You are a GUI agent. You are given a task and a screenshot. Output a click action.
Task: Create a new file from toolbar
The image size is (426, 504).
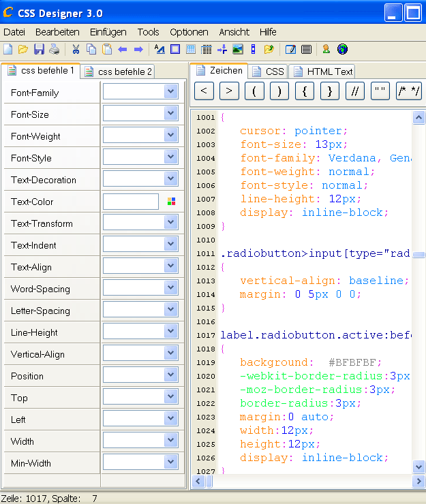(x=8, y=49)
